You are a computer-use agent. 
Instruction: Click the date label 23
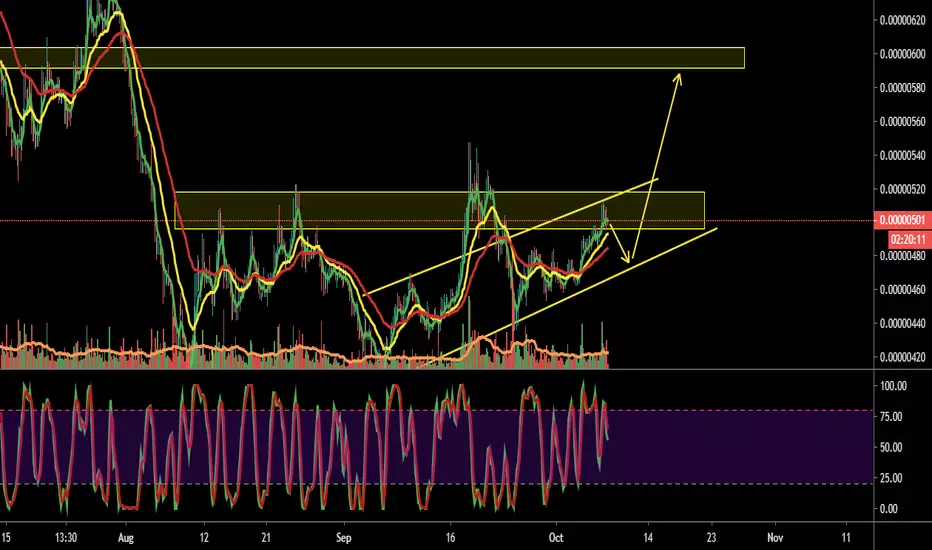711,538
